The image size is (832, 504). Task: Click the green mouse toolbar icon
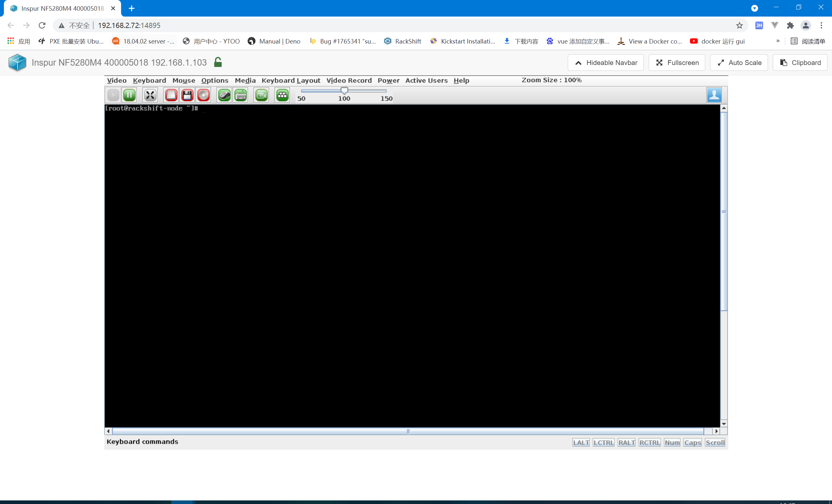[x=224, y=95]
